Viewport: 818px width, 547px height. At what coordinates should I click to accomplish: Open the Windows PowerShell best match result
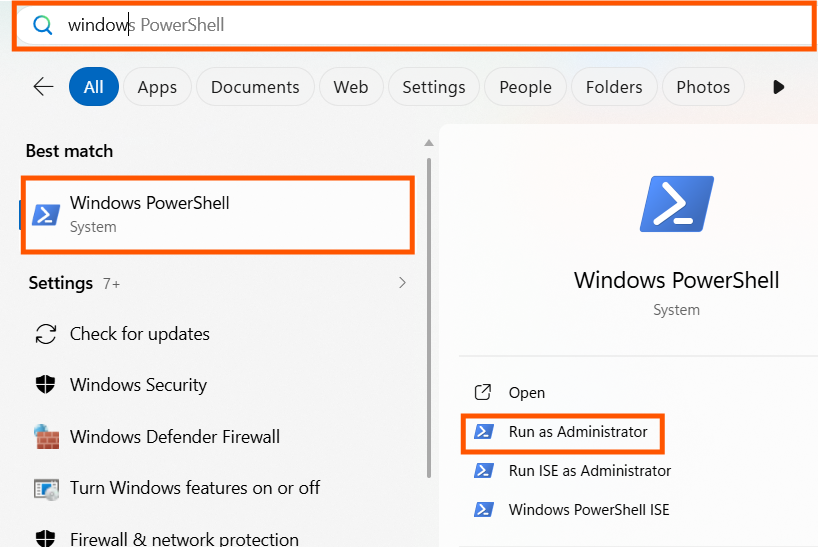pos(218,214)
